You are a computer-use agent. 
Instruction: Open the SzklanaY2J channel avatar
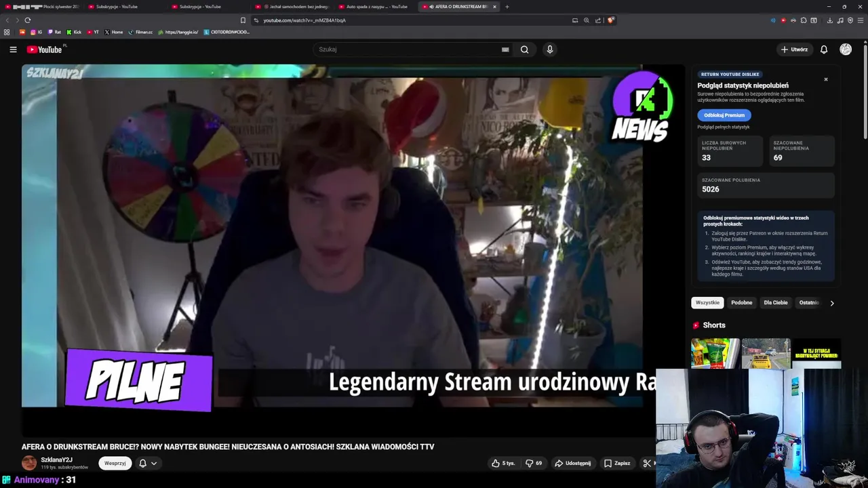point(29,463)
